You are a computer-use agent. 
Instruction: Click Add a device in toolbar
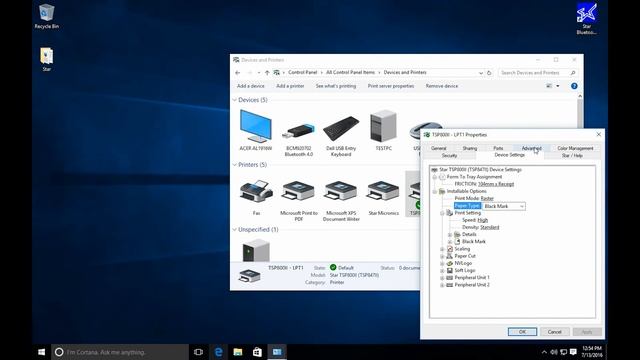(251, 86)
